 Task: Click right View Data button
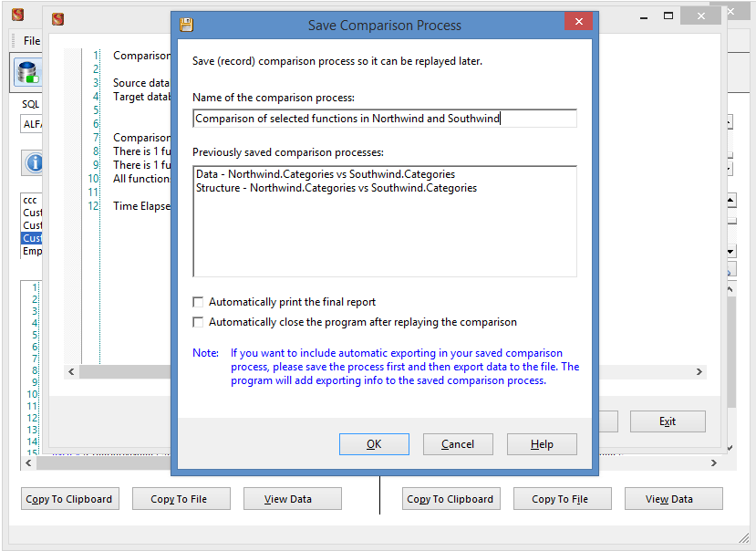674,499
